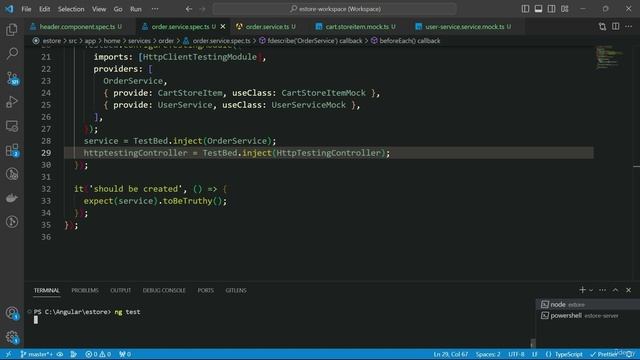
Task: Click 'services' in the breadcrumb
Action: [x=139, y=41]
